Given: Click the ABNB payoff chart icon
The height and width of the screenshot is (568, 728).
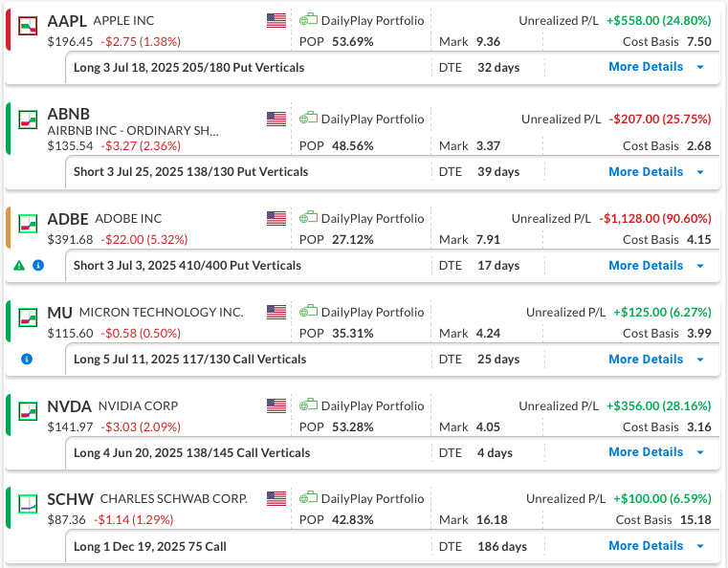Looking at the screenshot, I should coord(28,120).
